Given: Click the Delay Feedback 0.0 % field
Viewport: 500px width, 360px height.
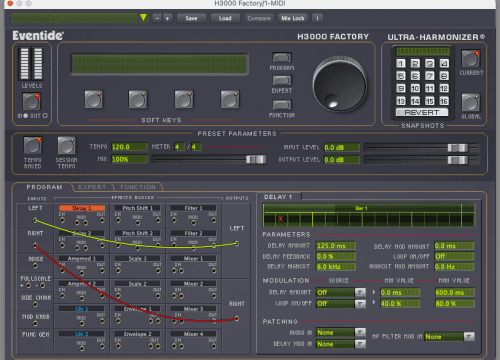Looking at the screenshot, I should [336, 256].
